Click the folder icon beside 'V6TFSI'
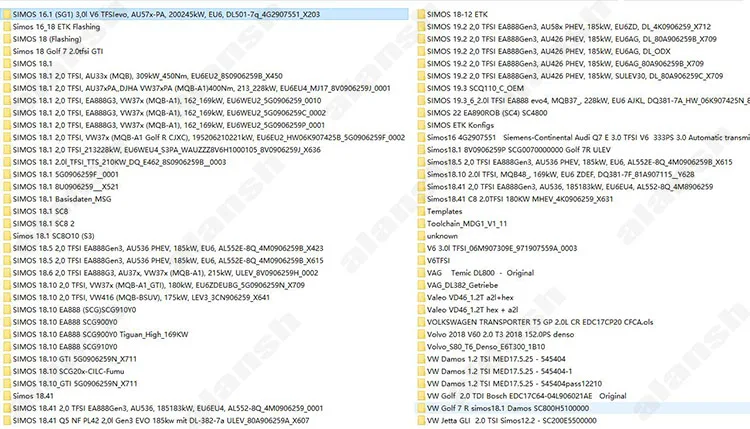The width and height of the screenshot is (750, 429). tap(421, 261)
